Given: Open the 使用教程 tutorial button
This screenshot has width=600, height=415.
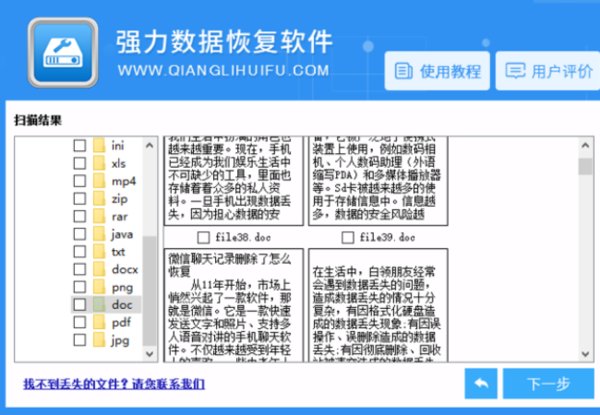Looking at the screenshot, I should coord(437,71).
